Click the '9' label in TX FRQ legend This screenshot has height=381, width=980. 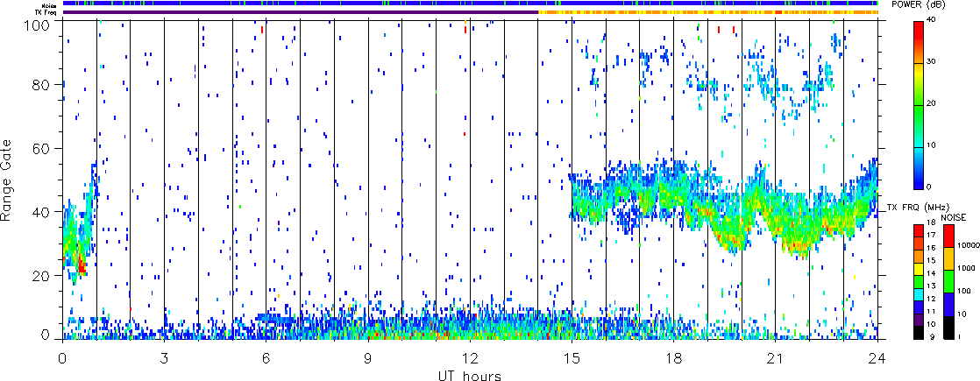pyautogui.click(x=933, y=337)
